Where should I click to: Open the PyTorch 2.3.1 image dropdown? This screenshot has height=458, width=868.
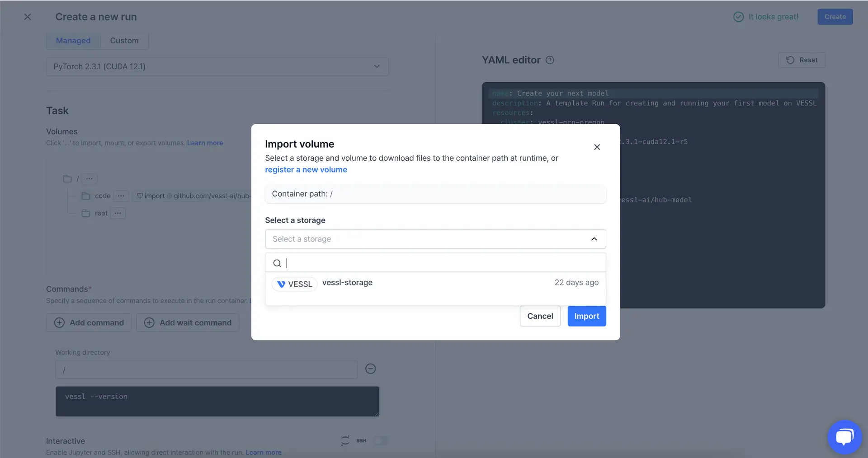pyautogui.click(x=217, y=66)
